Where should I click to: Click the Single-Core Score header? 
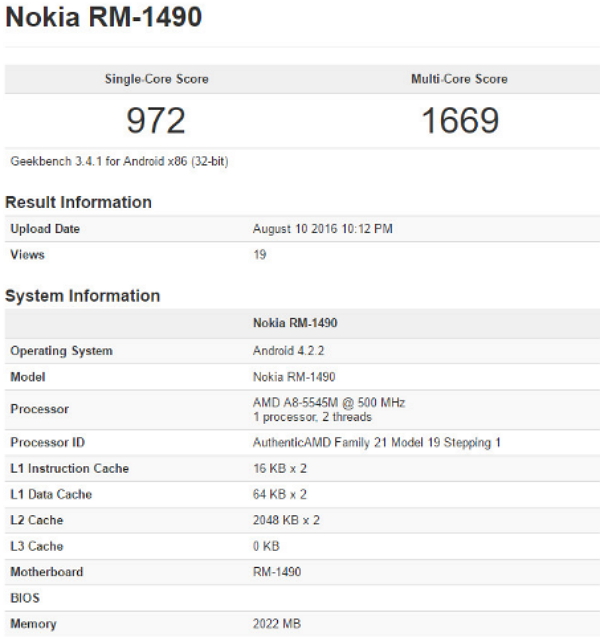click(x=156, y=79)
